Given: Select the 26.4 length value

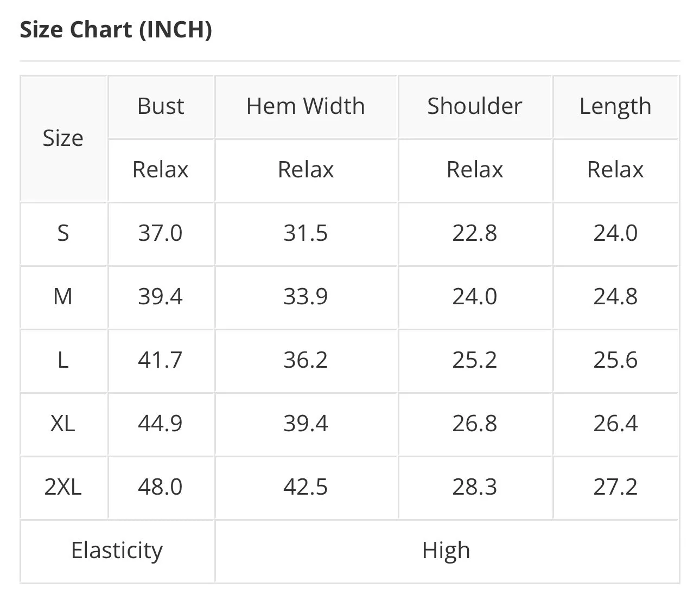Looking at the screenshot, I should (x=615, y=424).
